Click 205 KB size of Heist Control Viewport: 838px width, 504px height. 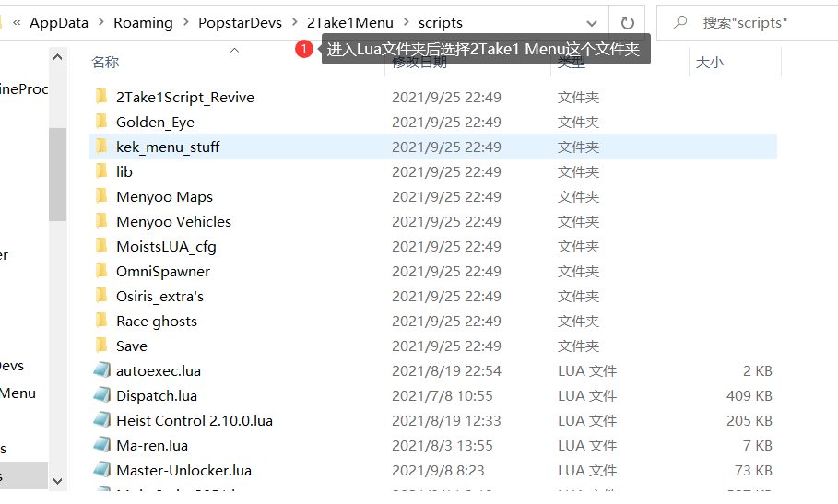click(749, 421)
